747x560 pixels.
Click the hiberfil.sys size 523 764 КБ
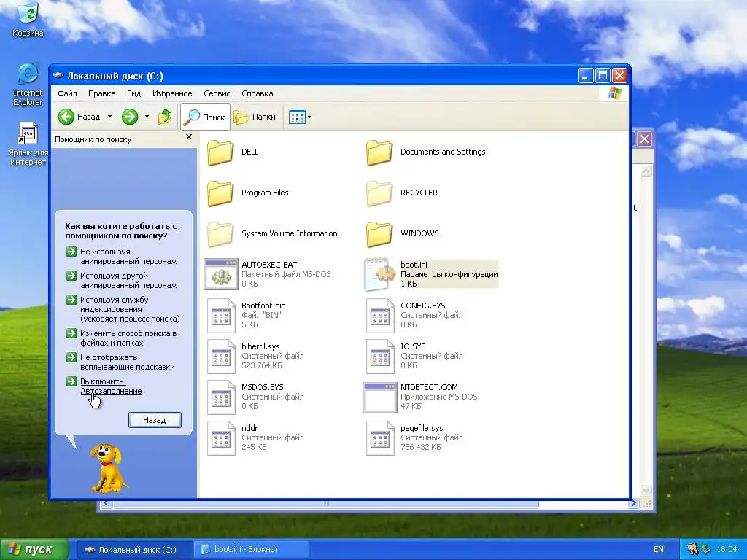coord(262,365)
